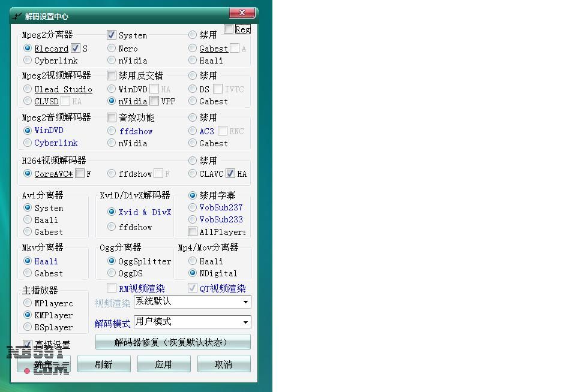Click the title bar app icon
The height and width of the screenshot is (392, 576).
coord(17,16)
